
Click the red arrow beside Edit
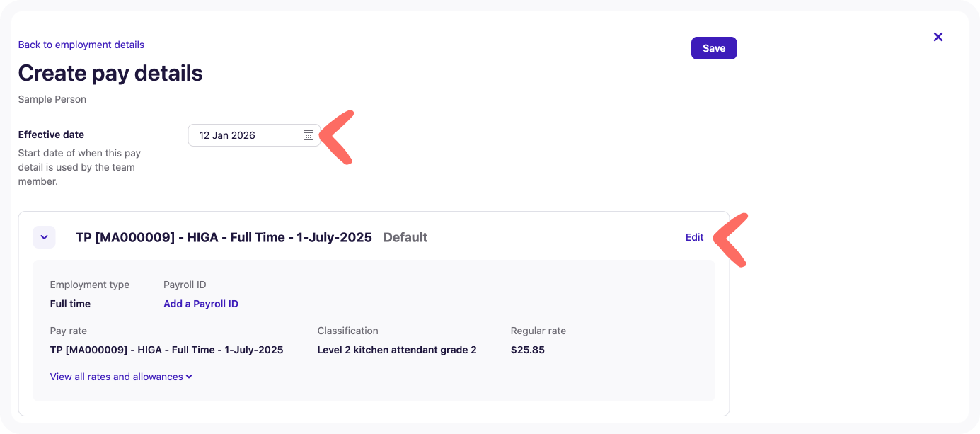pos(730,240)
